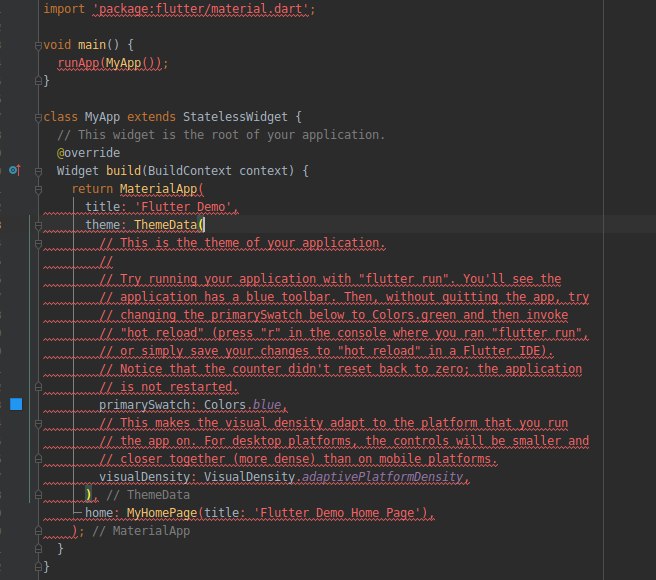This screenshot has height=580, width=656.
Task: Click the 'Colors.blue' value
Action: pos(242,405)
